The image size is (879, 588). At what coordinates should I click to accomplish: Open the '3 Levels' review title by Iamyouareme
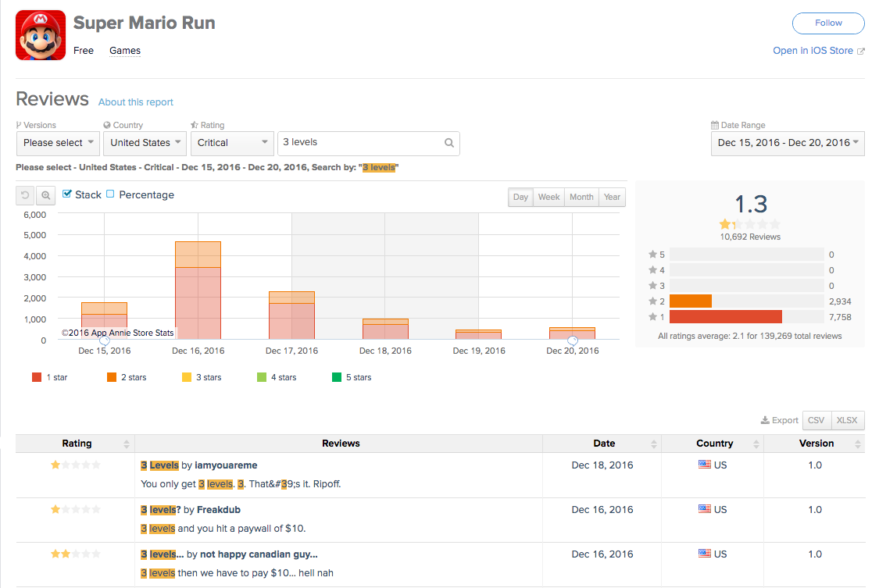coord(159,465)
